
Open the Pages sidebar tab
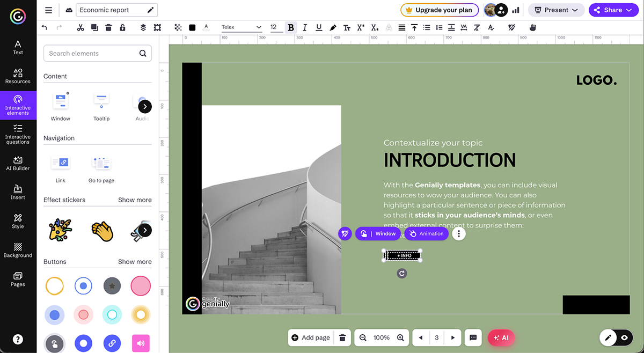pos(18,279)
